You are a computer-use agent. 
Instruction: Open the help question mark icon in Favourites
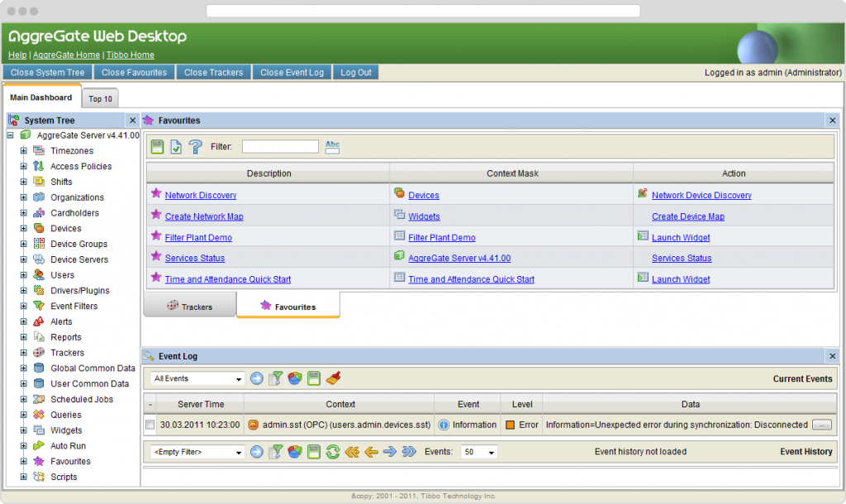[195, 147]
